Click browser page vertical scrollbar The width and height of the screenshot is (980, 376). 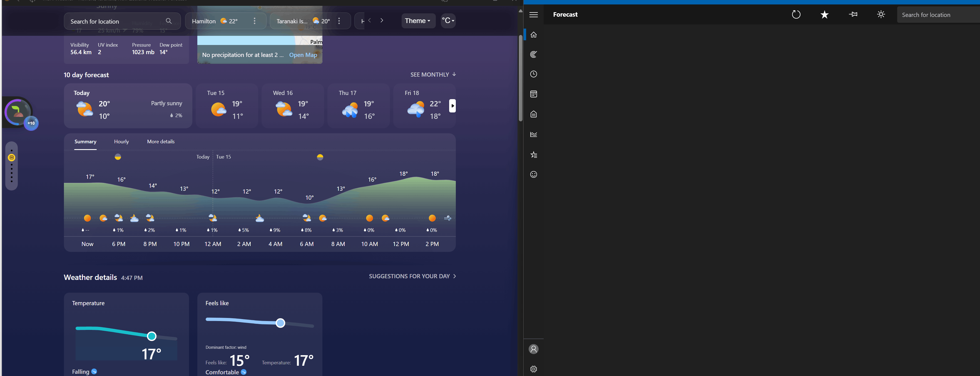point(521,78)
